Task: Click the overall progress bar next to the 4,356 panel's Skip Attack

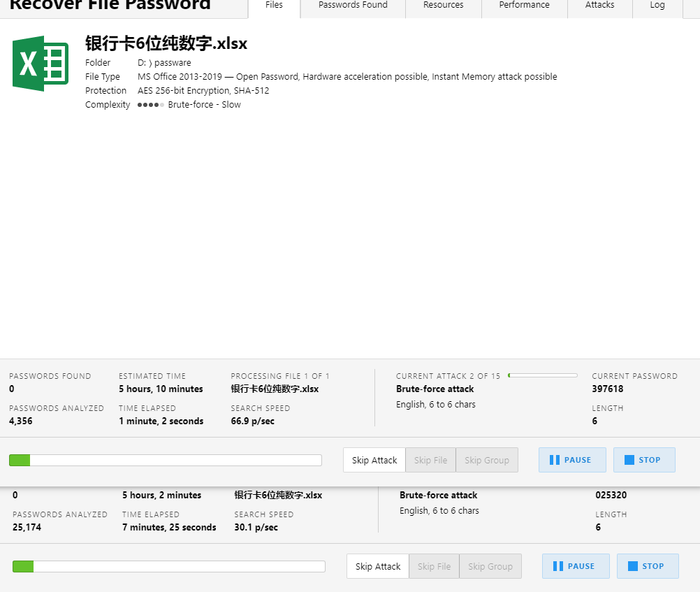Action: [x=165, y=460]
